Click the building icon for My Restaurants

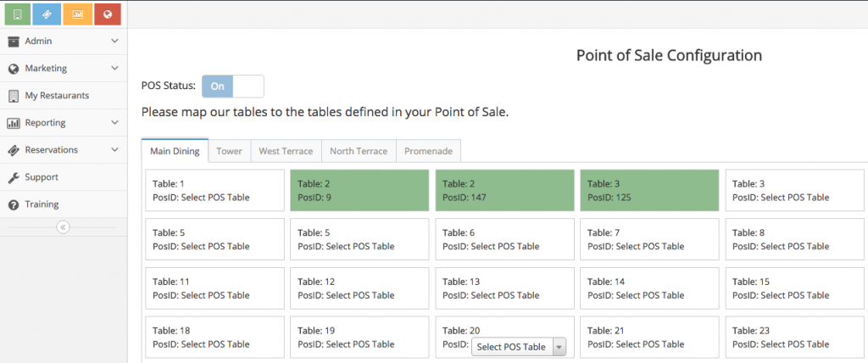point(14,96)
